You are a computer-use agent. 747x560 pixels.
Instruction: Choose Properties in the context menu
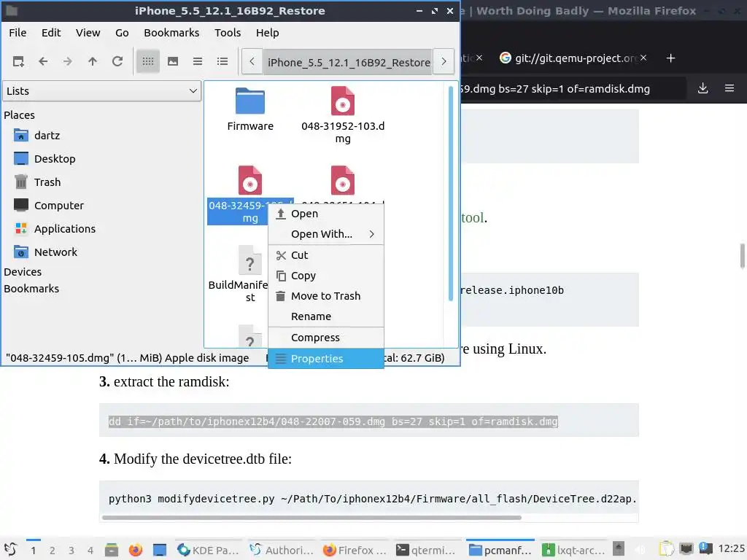click(x=326, y=359)
